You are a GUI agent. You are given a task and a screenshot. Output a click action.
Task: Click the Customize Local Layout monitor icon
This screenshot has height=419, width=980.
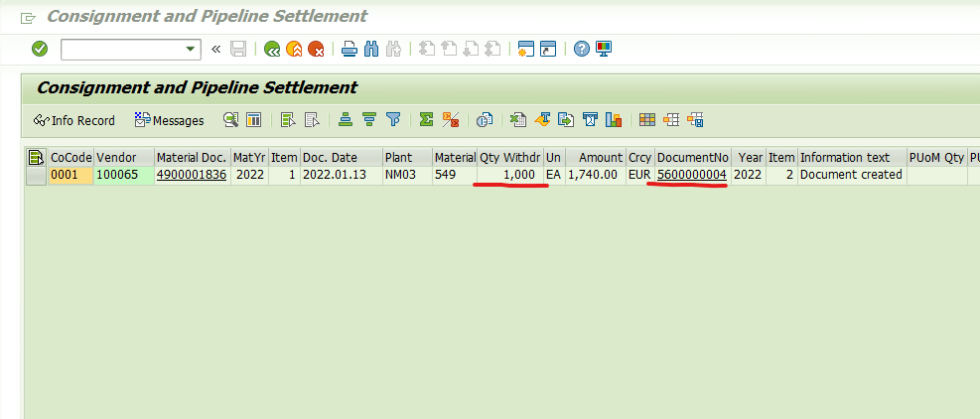[604, 49]
